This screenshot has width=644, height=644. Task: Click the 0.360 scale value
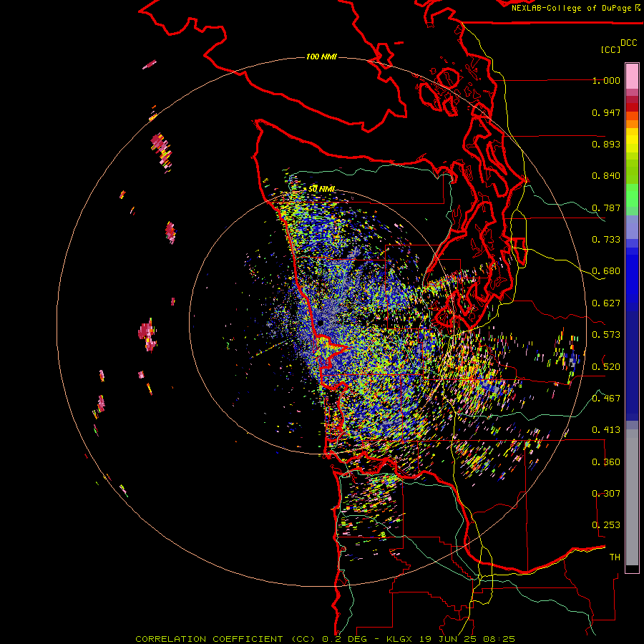click(x=606, y=462)
